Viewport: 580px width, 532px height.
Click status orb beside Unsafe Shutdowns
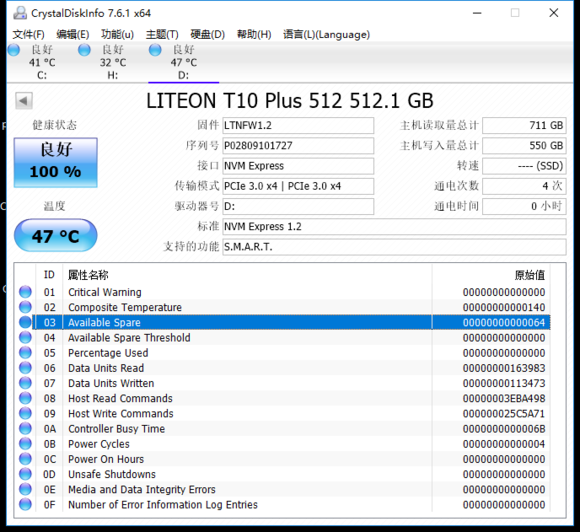pos(25,474)
